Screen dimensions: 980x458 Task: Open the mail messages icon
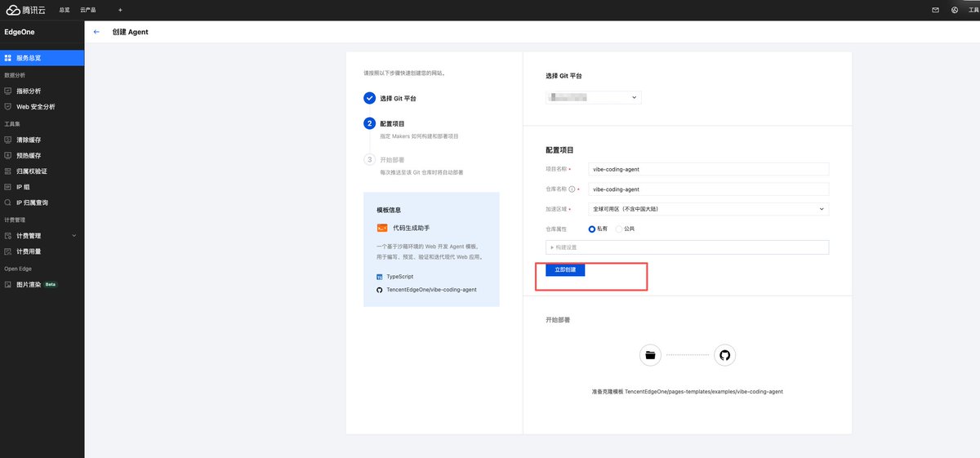935,10
